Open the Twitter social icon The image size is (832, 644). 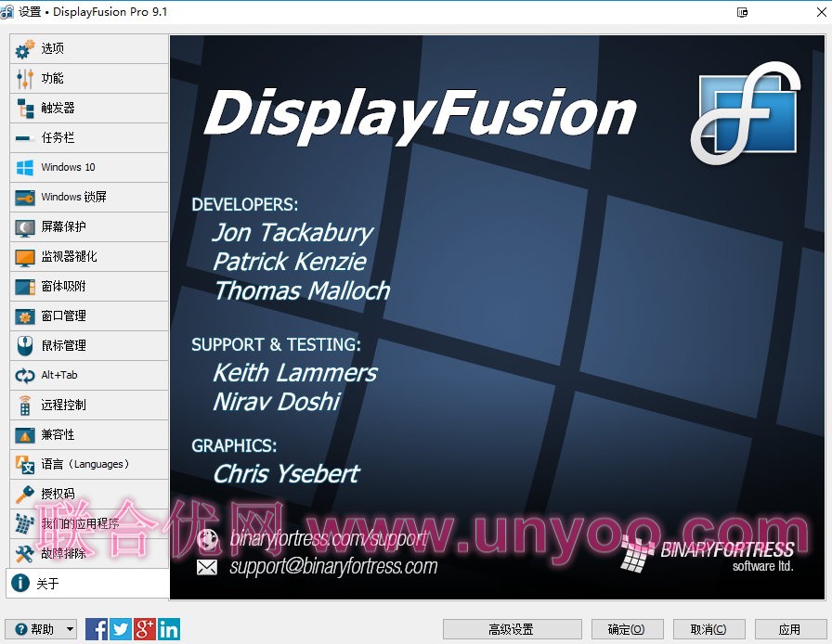pyautogui.click(x=121, y=629)
